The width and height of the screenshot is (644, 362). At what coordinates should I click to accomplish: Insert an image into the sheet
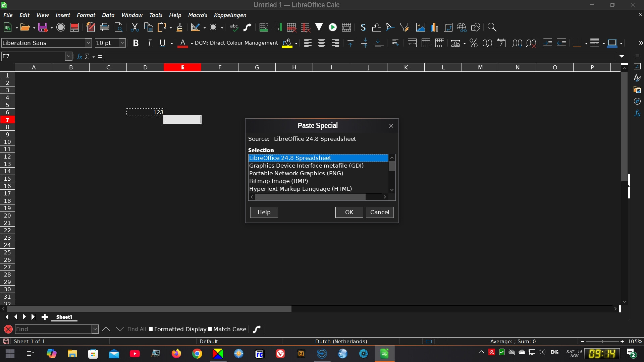[x=420, y=27]
